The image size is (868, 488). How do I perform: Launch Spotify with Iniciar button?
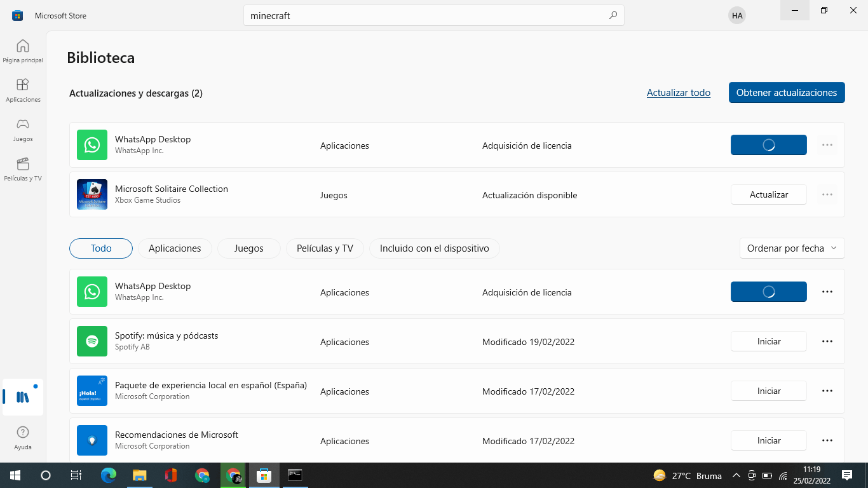769,341
